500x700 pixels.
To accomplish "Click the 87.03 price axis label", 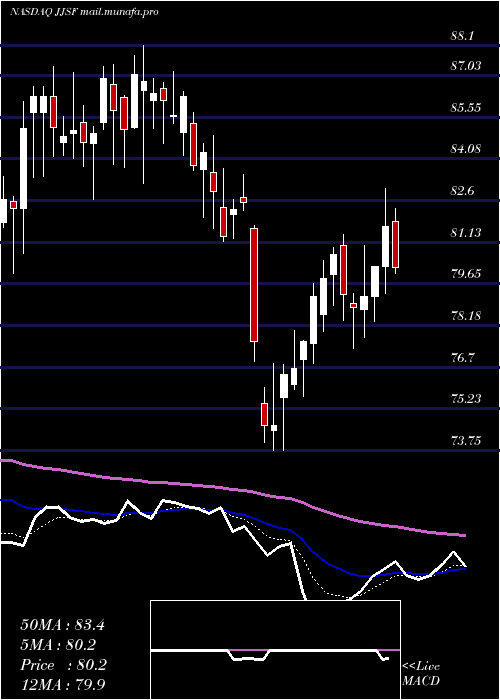I will tap(466, 66).
